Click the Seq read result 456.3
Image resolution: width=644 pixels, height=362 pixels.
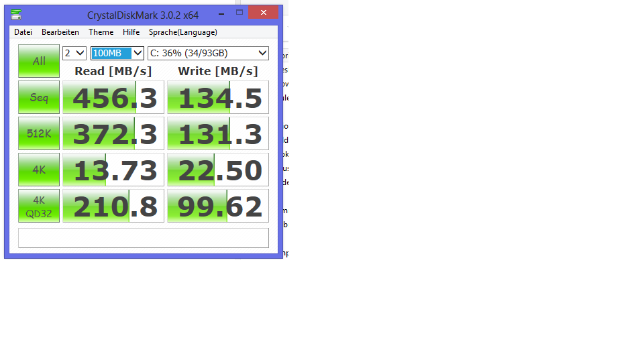click(x=113, y=97)
